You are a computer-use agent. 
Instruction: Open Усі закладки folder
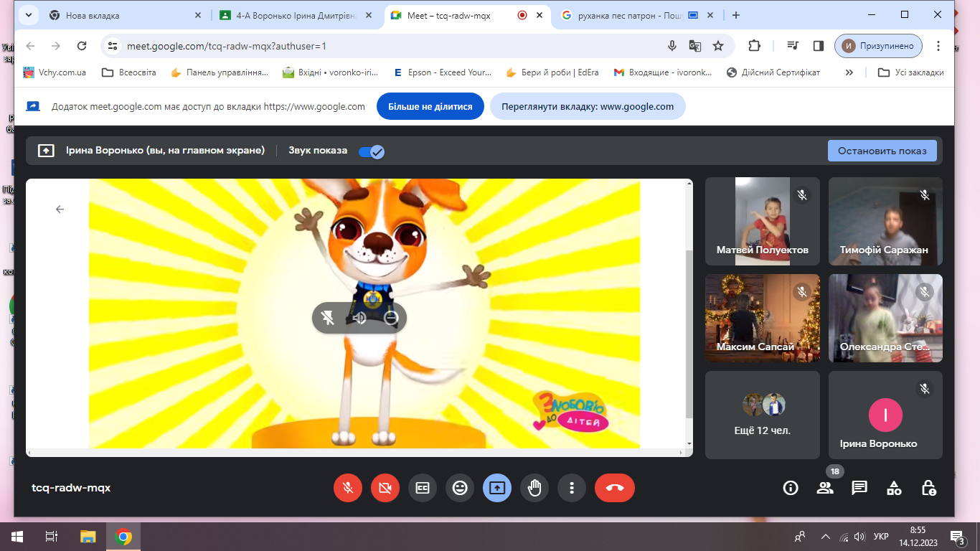[911, 72]
